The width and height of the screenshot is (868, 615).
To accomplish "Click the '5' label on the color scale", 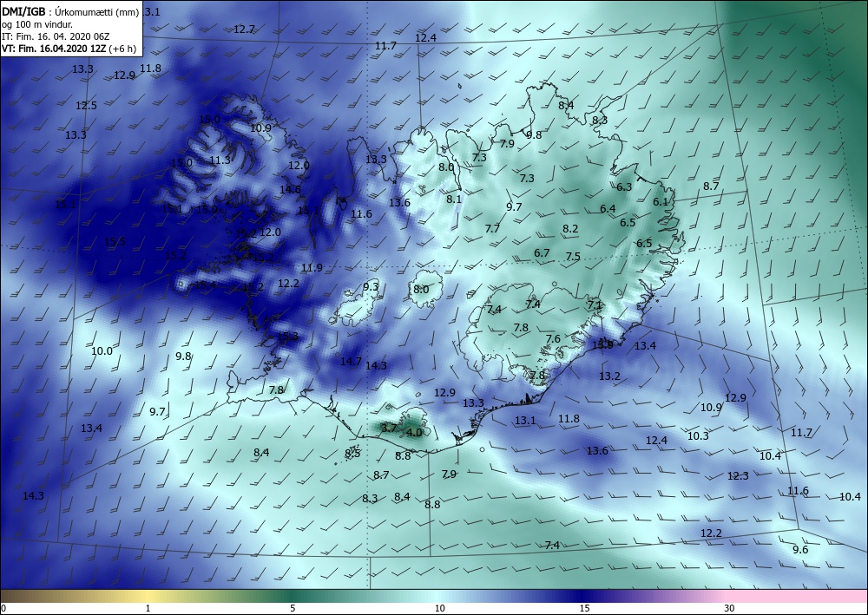I will [x=293, y=609].
